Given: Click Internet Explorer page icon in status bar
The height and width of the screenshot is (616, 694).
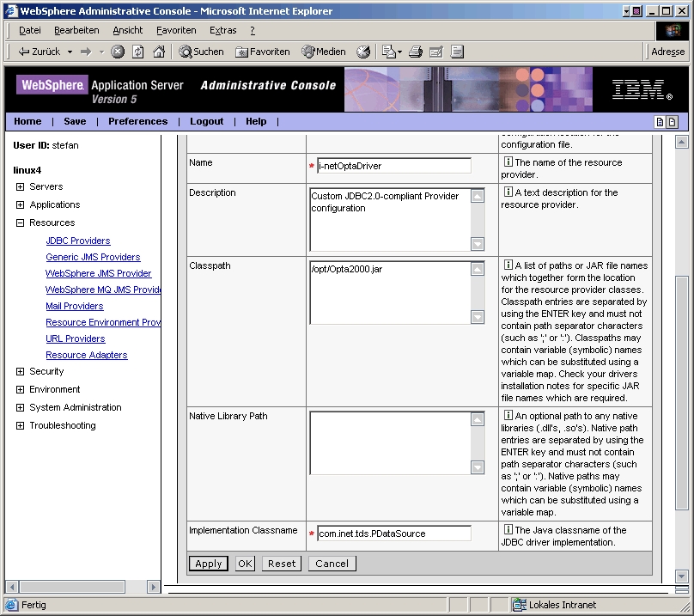Looking at the screenshot, I should [12, 605].
